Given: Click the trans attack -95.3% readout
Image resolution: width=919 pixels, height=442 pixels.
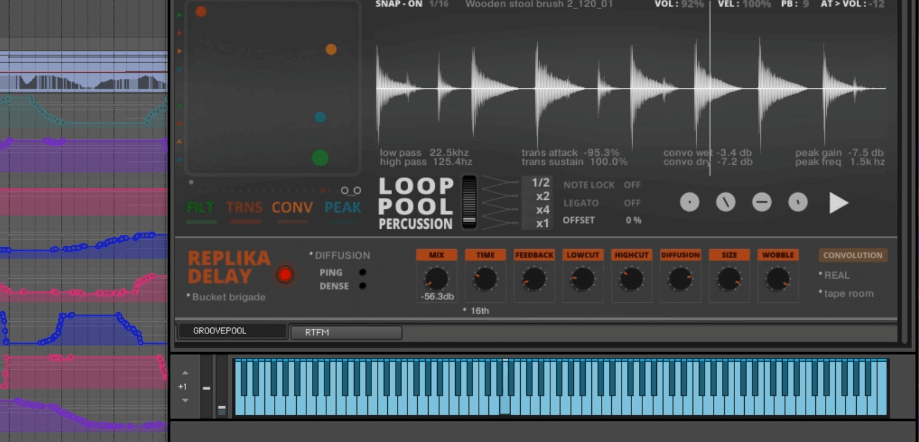Looking at the screenshot, I should [x=570, y=153].
